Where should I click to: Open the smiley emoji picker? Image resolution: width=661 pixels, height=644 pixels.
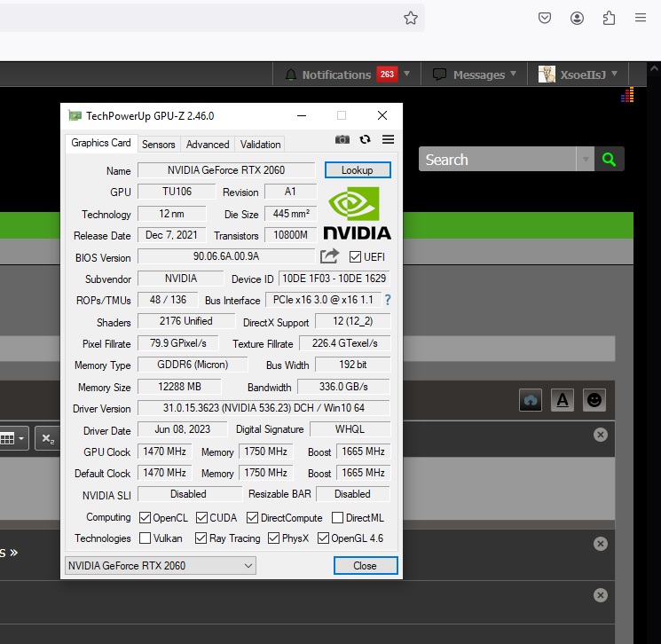594,400
